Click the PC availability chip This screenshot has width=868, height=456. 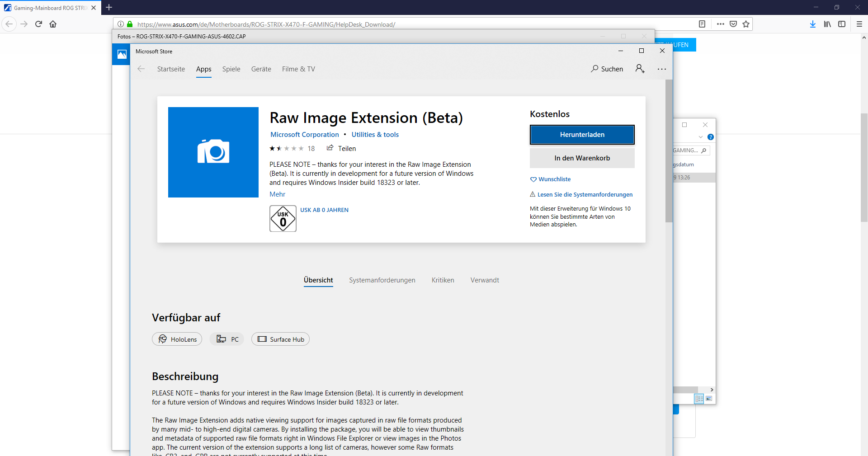pos(227,339)
